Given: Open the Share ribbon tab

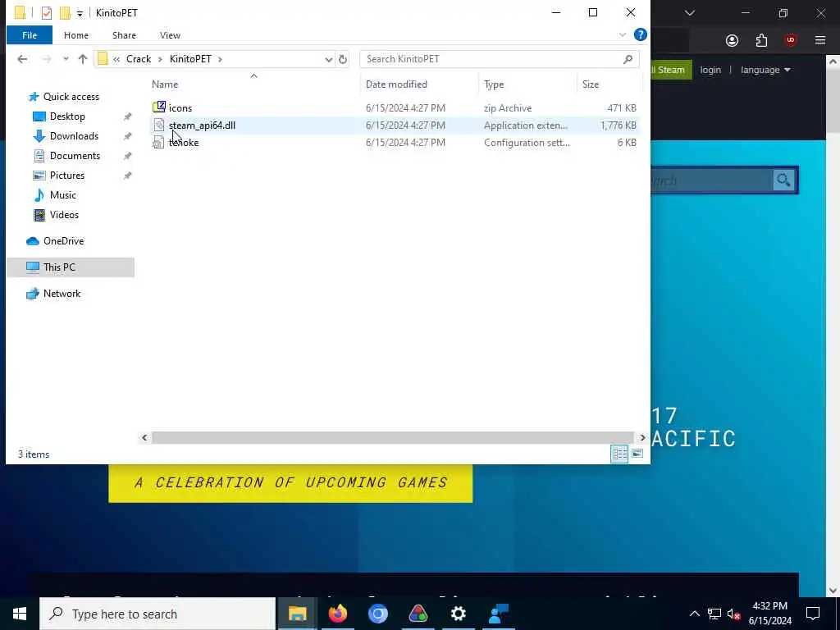Looking at the screenshot, I should coord(124,35).
